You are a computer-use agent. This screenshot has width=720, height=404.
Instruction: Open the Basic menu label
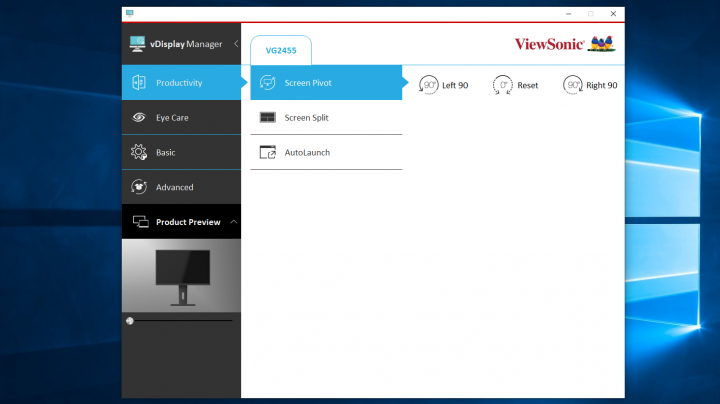tap(165, 152)
